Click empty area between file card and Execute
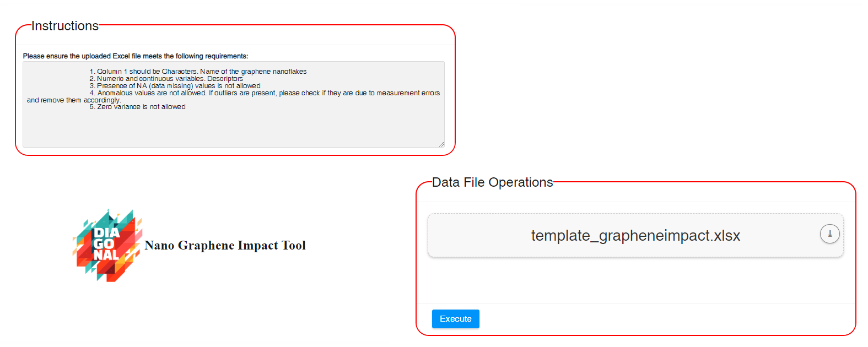868x347 pixels. point(635,281)
